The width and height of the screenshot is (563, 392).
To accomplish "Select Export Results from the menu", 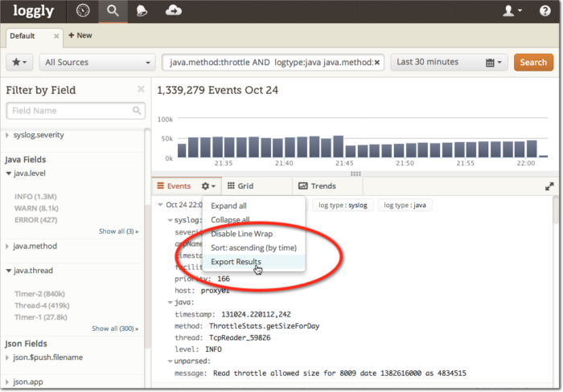I will click(236, 262).
